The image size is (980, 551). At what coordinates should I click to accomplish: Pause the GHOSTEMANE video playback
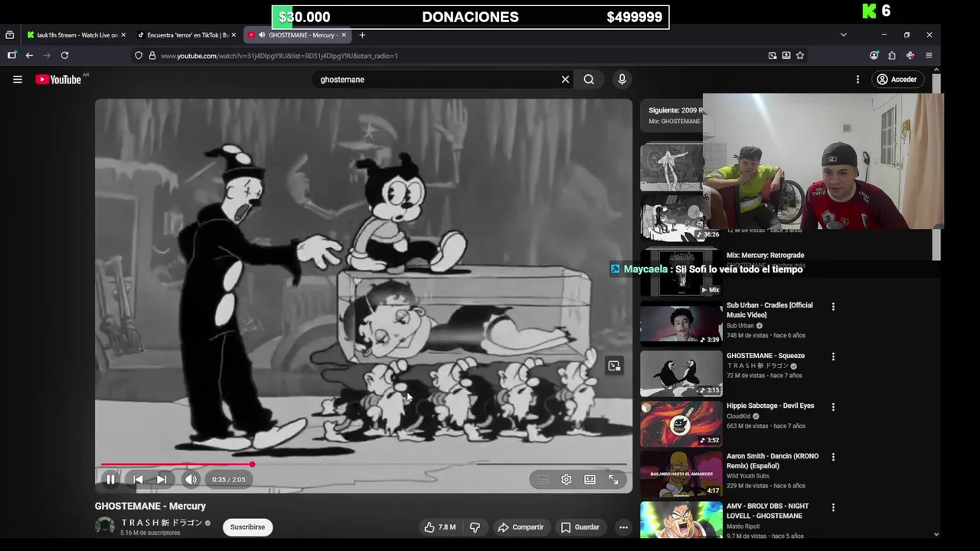coord(110,480)
